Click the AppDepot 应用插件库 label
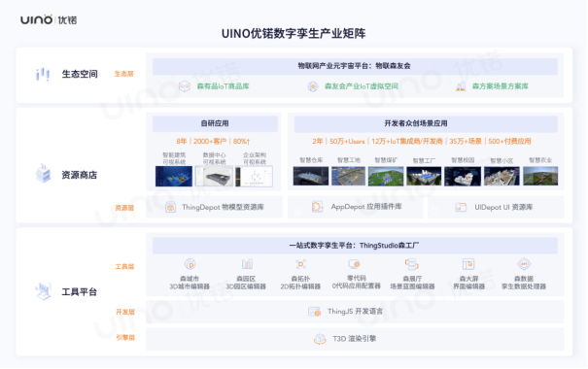The image size is (588, 369). pyautogui.click(x=366, y=207)
